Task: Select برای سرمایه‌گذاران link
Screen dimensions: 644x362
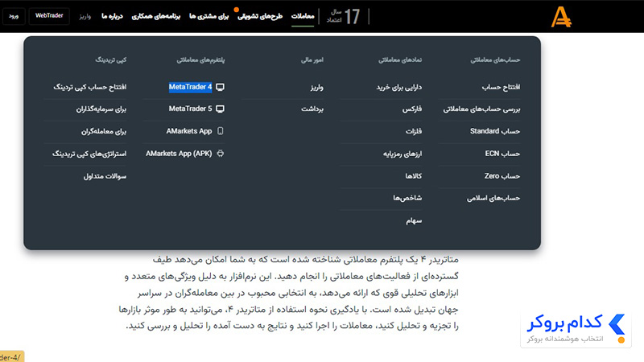Action: point(101,109)
